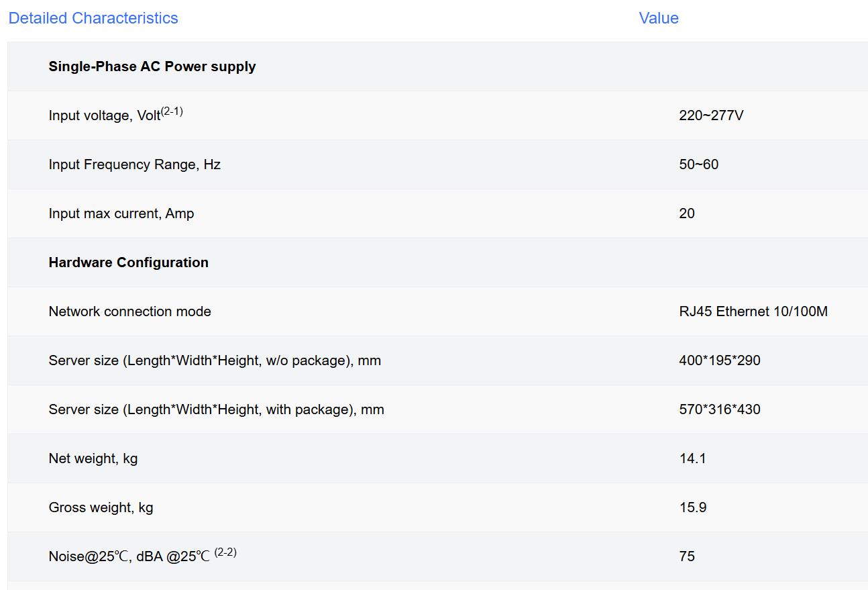This screenshot has height=590, width=868.
Task: Select the 220~277V voltage value
Action: [710, 115]
